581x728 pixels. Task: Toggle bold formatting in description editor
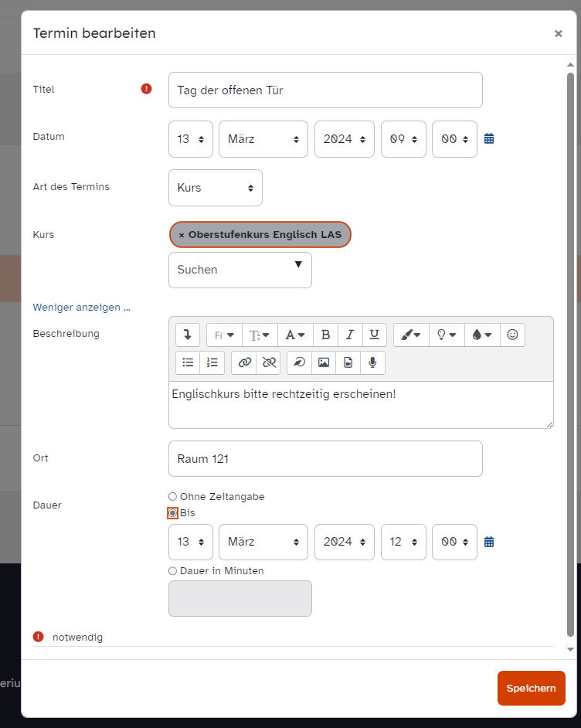pyautogui.click(x=325, y=335)
